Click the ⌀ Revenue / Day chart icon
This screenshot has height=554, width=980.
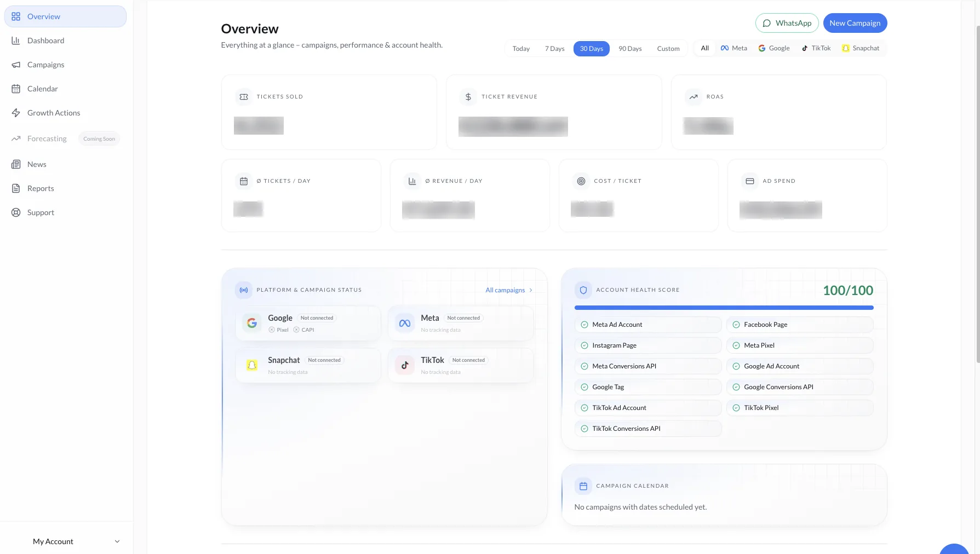412,181
